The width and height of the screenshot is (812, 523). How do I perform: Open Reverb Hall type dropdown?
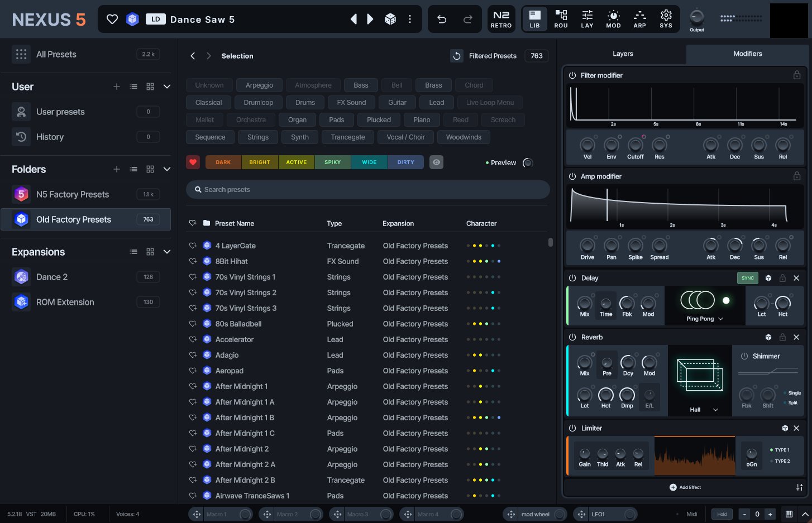(x=704, y=410)
